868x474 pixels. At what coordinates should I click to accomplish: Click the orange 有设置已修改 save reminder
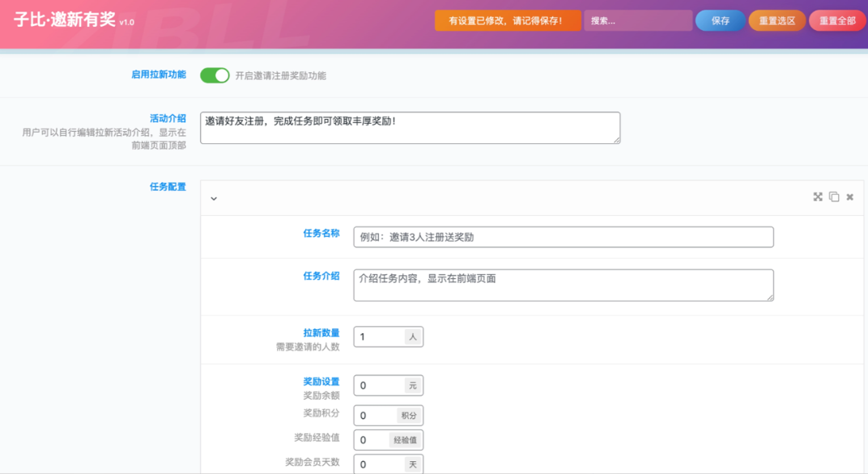(x=507, y=21)
